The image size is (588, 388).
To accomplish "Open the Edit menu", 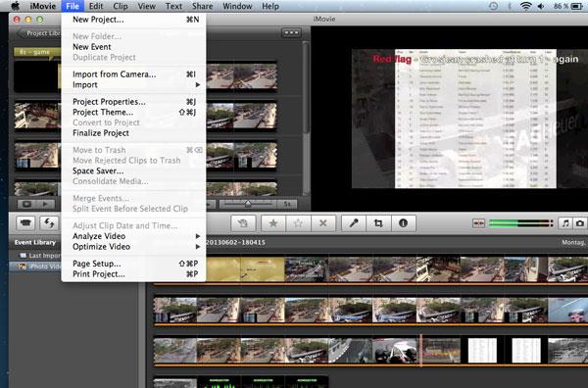I will [96, 6].
